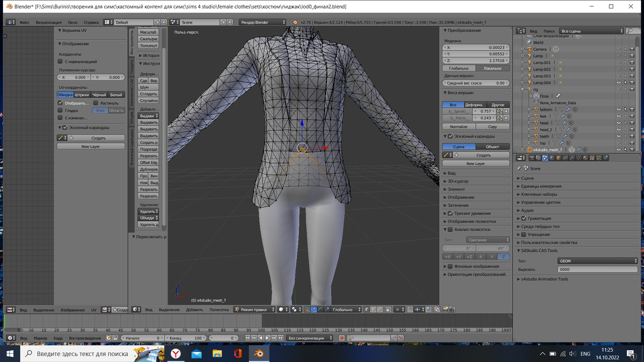Screen dimensions: 644x362
Task: Hide the head object via eye icon
Action: [x=619, y=123]
